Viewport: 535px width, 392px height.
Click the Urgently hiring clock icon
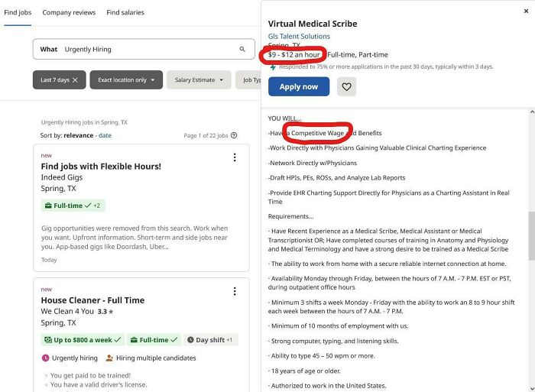45,358
